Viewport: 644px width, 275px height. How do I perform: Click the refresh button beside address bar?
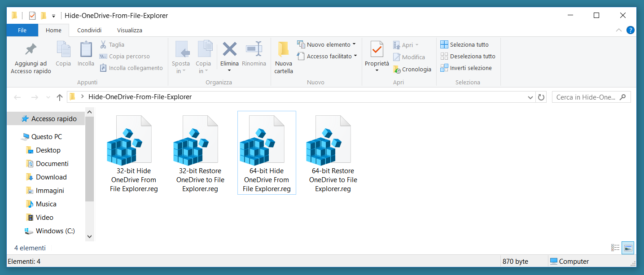541,97
